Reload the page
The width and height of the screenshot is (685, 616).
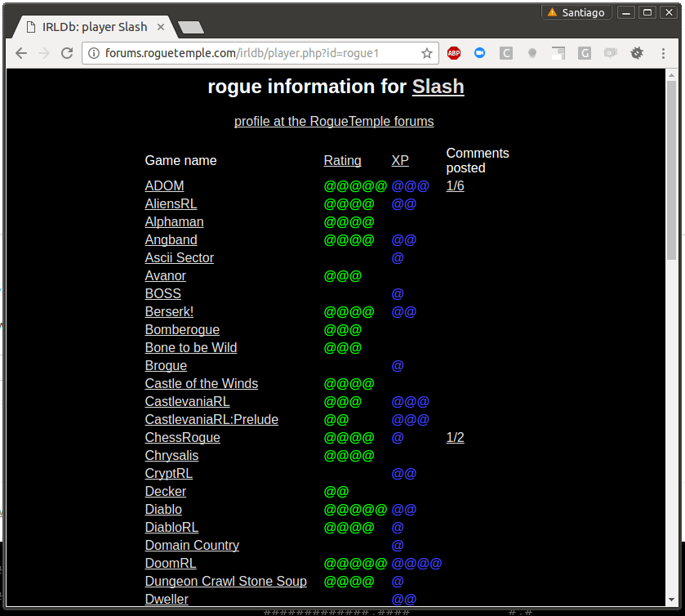pyautogui.click(x=67, y=53)
